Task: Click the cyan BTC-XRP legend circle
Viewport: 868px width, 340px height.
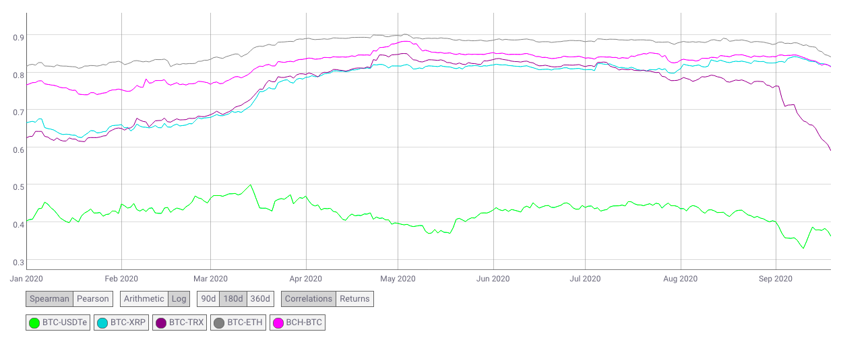Action: 102,323
